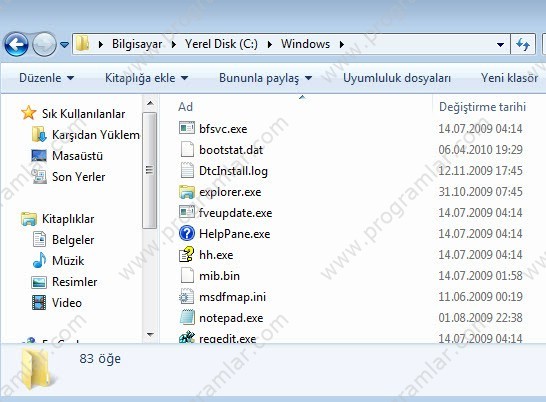This screenshot has width=546, height=402.
Task: Click the navigation pane scrollbar thumb
Action: click(150, 170)
